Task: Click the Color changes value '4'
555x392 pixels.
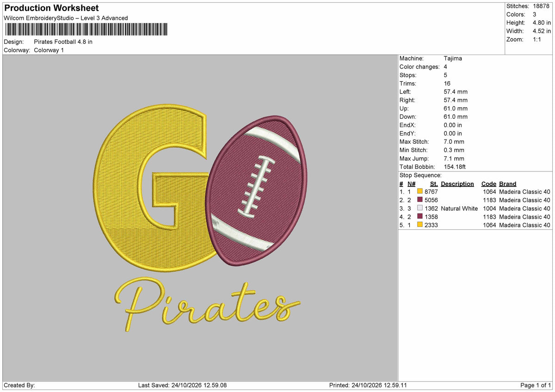Action: click(445, 67)
